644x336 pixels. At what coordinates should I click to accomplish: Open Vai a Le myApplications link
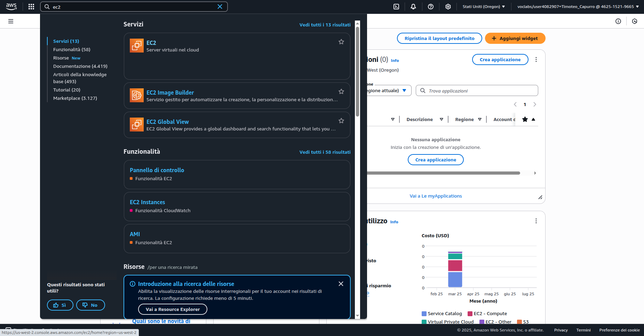(x=436, y=196)
